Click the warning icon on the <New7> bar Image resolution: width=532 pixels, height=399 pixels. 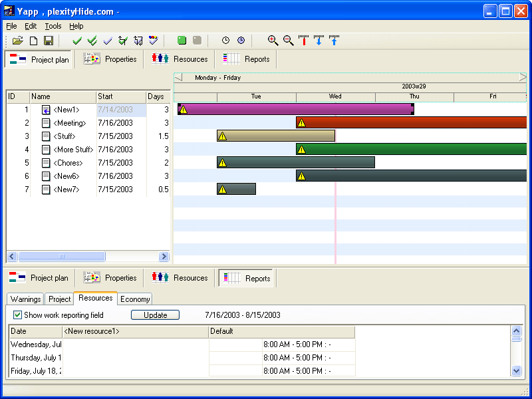tap(222, 190)
